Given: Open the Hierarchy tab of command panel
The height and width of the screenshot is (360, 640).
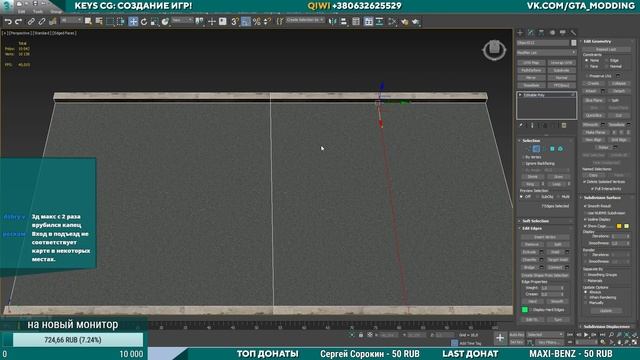Looking at the screenshot, I should [x=542, y=32].
